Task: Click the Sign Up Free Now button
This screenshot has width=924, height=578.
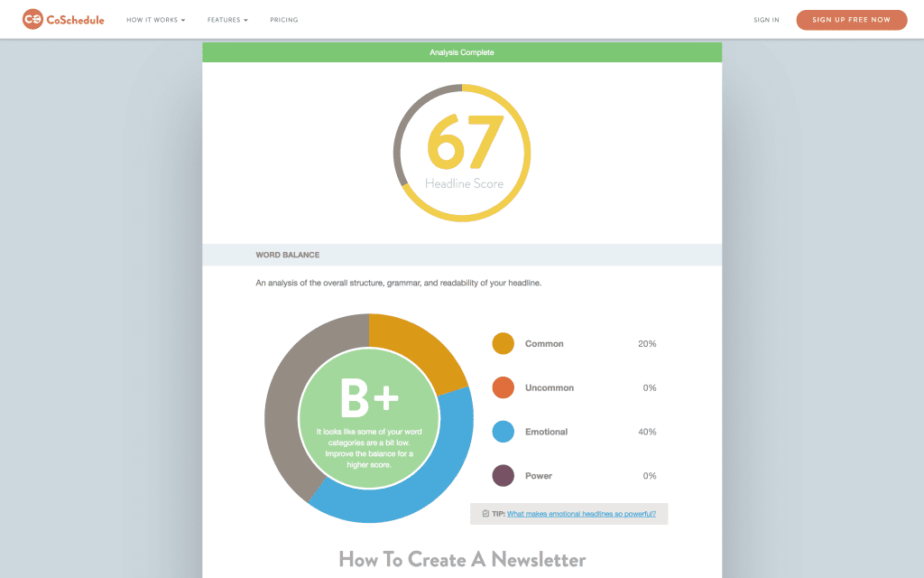Action: [x=851, y=19]
